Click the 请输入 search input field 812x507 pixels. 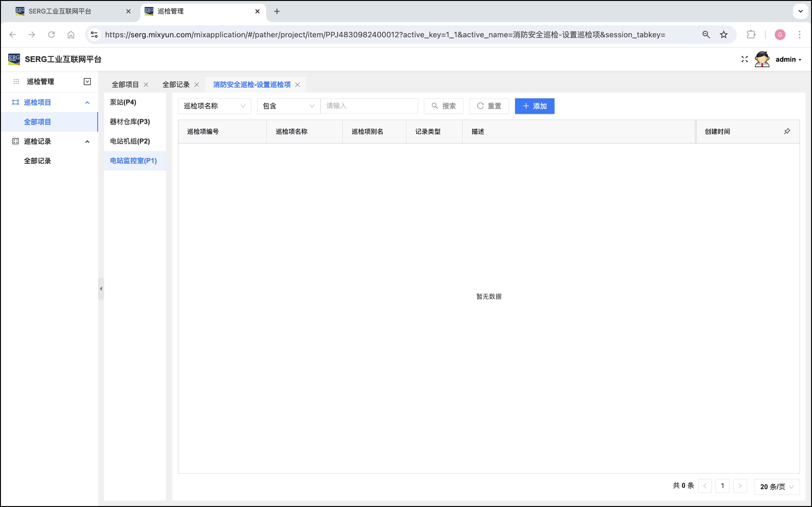click(x=369, y=106)
